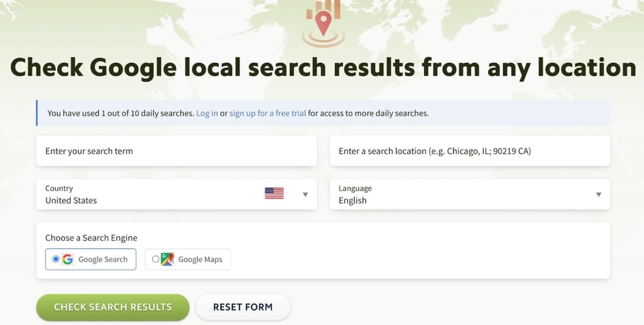
Task: Open the Language dropdown
Action: tap(470, 194)
